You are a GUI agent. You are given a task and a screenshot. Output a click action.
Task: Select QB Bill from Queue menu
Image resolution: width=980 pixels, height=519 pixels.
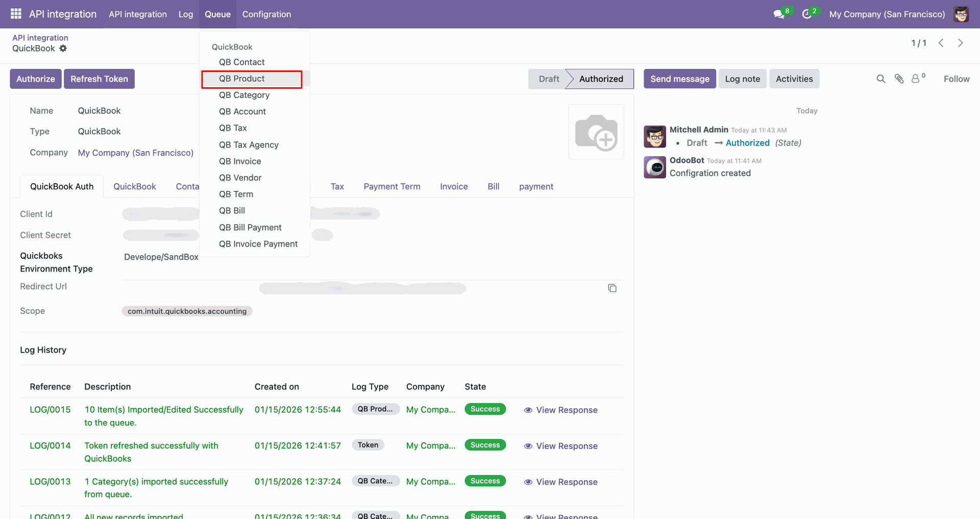[255, 211]
